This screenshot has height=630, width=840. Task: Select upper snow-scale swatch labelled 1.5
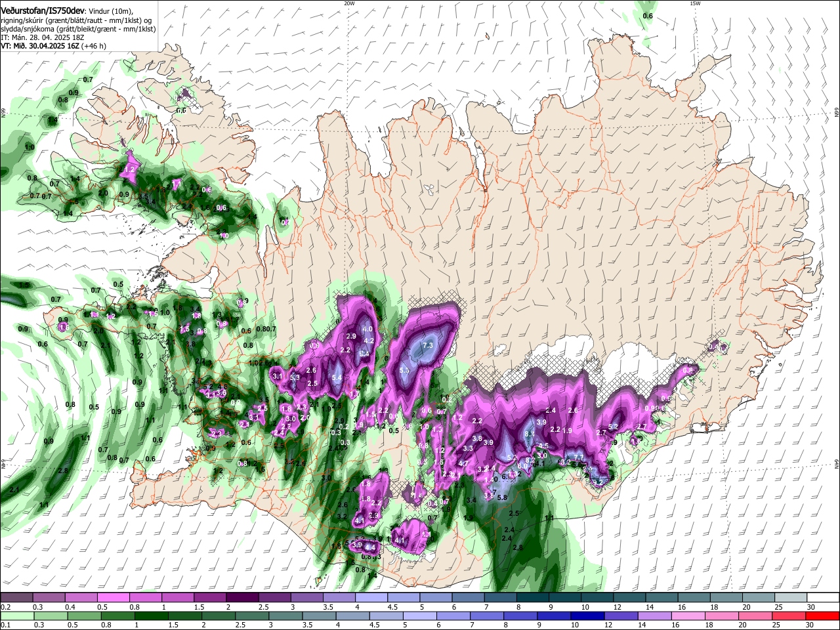point(210,597)
